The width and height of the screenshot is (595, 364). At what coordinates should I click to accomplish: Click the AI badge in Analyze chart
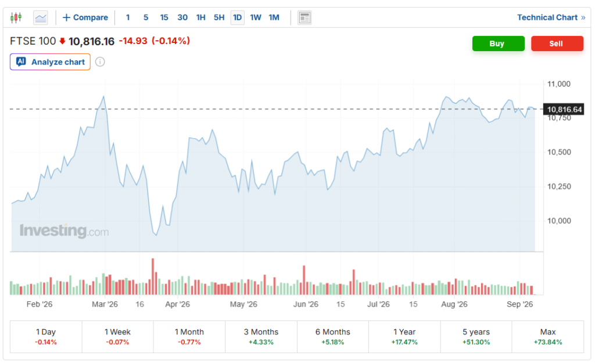point(21,62)
